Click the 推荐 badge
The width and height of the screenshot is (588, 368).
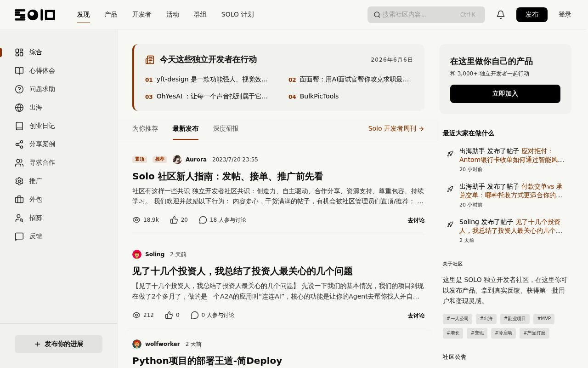(160, 160)
